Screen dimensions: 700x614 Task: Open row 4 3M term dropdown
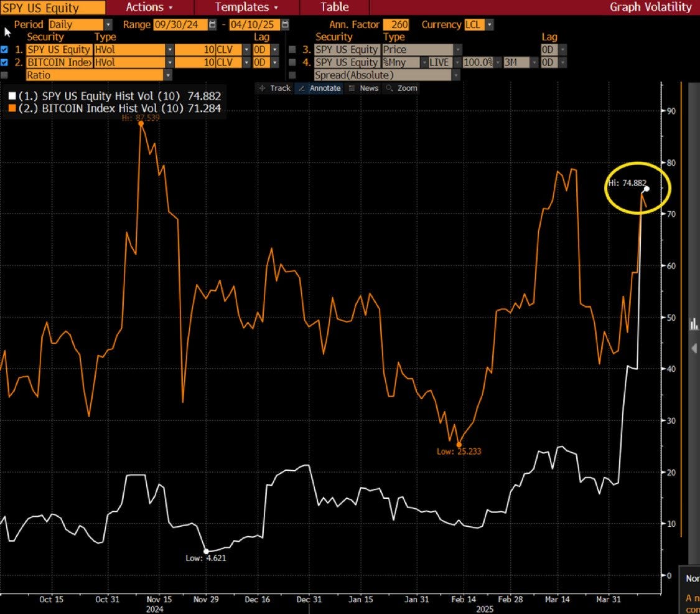tap(534, 62)
